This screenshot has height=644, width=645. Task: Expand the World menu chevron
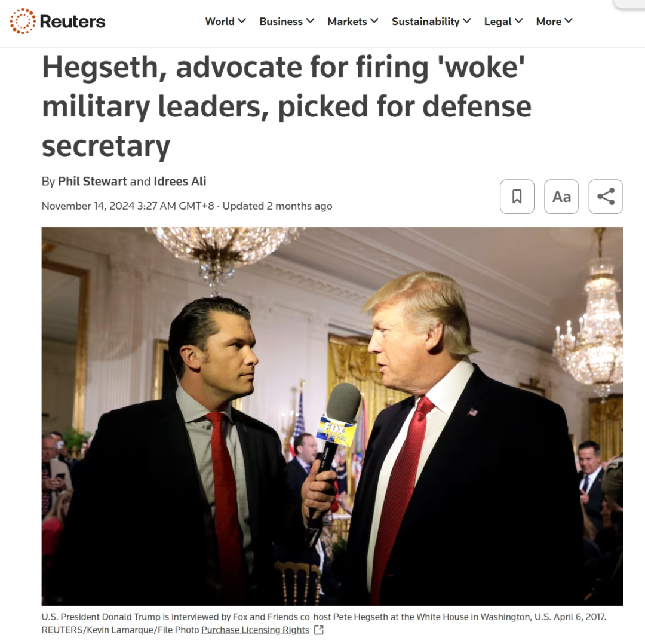click(242, 21)
